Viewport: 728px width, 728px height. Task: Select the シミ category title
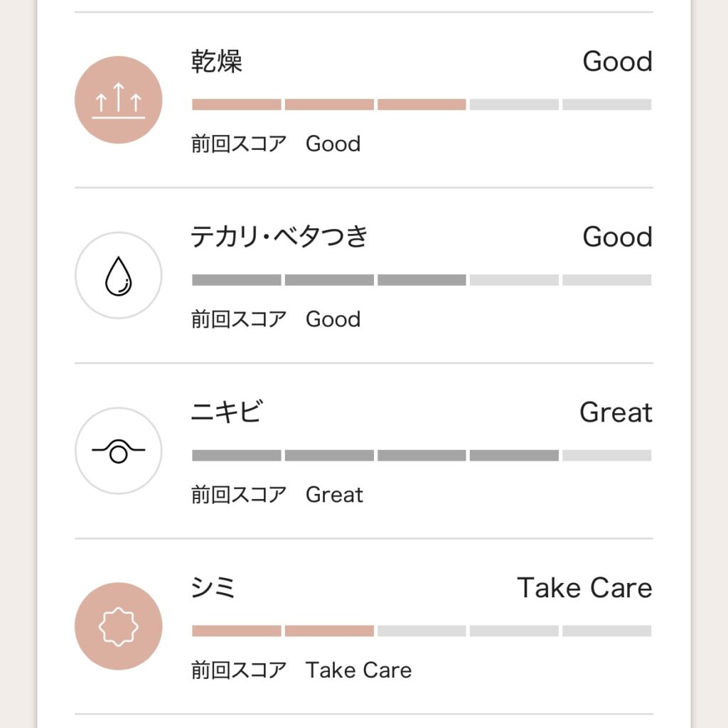click(x=213, y=588)
